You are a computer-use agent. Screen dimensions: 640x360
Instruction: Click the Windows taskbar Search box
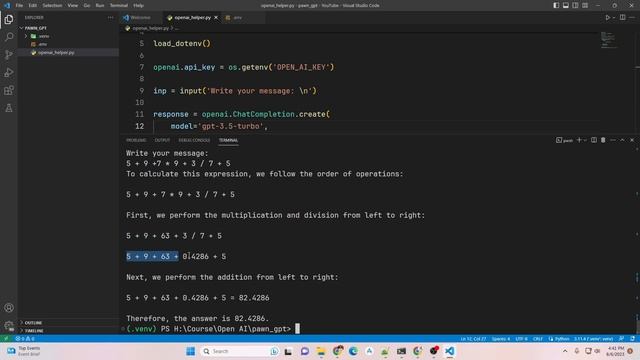pos(241,351)
